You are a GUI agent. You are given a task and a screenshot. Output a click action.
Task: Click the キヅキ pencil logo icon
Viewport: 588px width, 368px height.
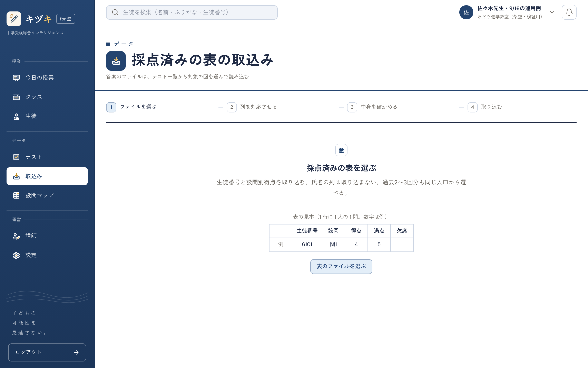pos(14,19)
